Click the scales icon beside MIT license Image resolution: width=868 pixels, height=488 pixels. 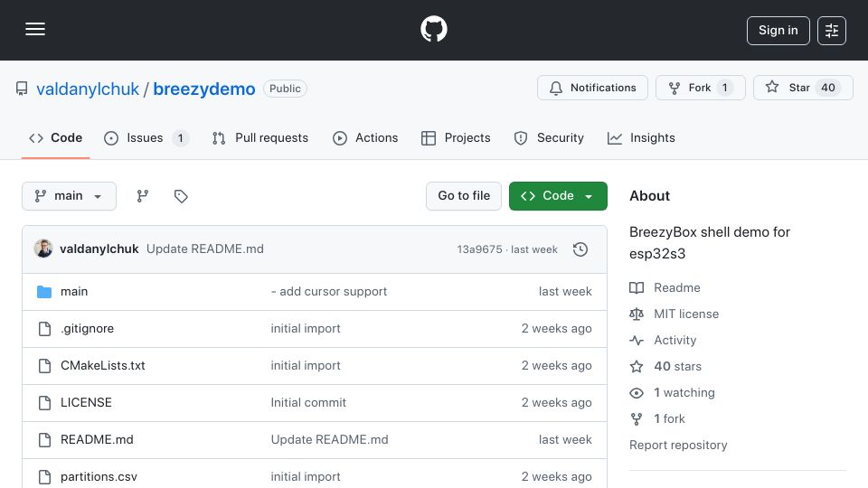coord(637,314)
